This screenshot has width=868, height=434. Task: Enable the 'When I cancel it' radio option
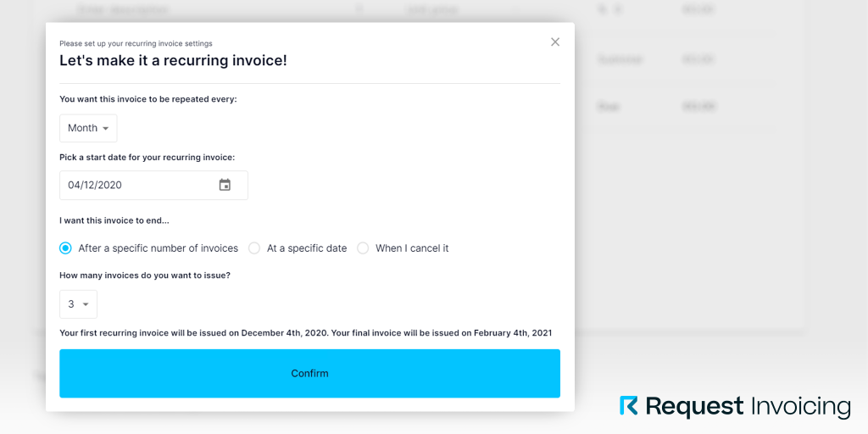pos(363,248)
